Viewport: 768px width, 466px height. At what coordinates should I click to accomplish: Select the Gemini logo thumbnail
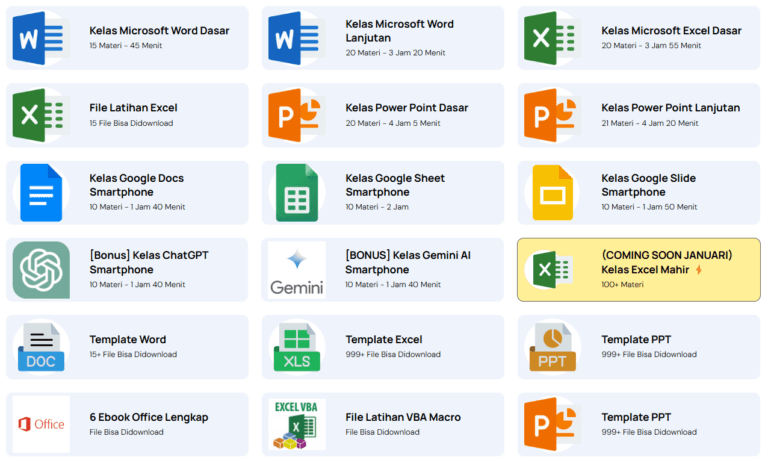(296, 270)
